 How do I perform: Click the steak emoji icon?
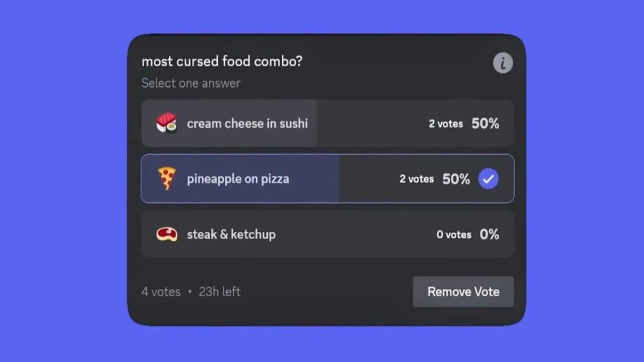(x=167, y=234)
